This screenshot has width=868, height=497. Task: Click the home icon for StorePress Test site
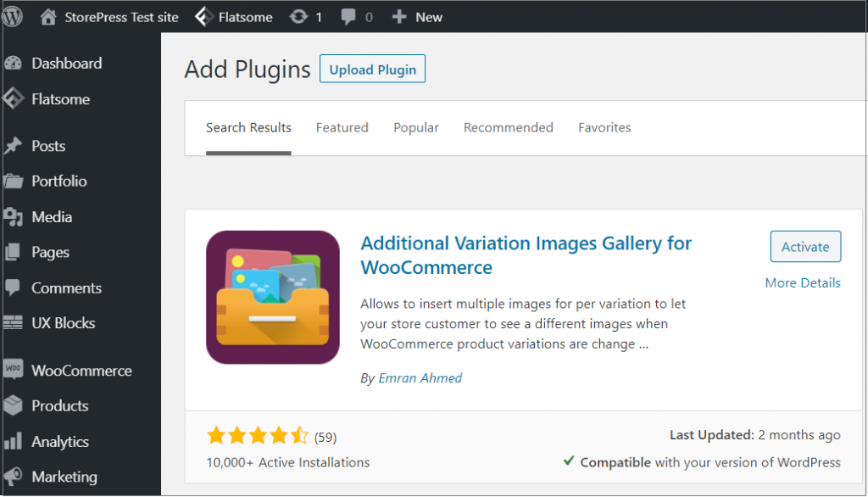pos(48,17)
